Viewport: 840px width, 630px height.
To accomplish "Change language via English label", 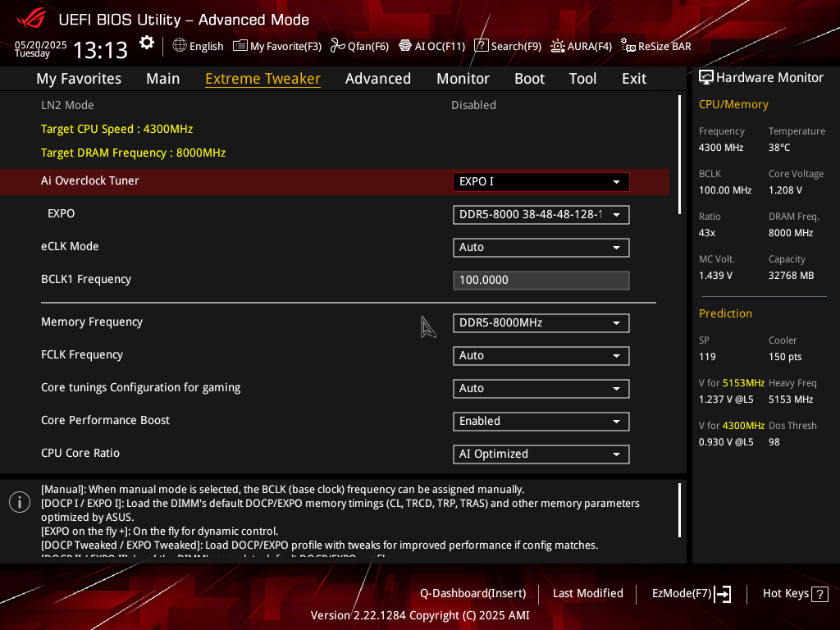I will pyautogui.click(x=206, y=46).
